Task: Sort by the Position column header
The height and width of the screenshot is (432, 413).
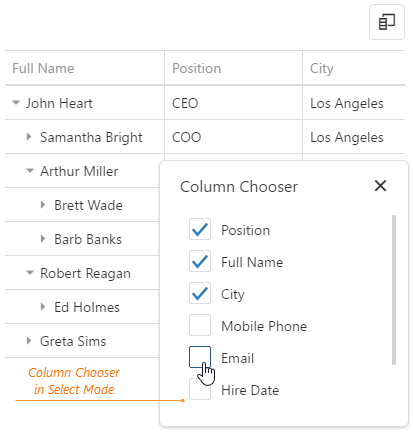Action: (x=233, y=68)
